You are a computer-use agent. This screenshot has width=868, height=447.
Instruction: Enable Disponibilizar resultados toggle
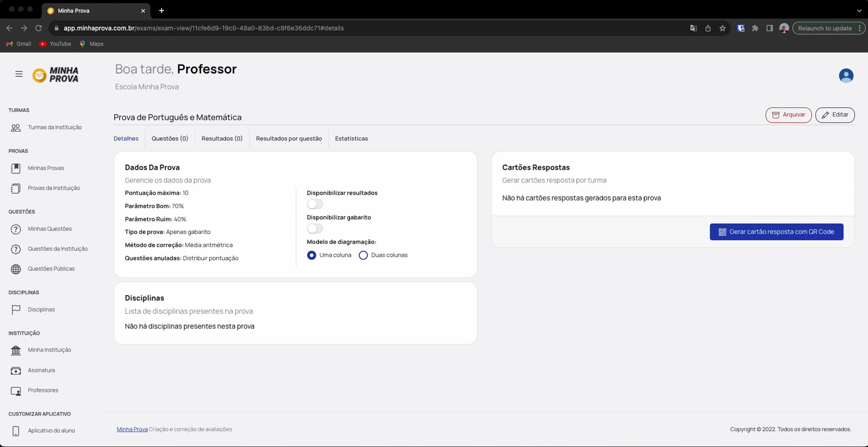(x=314, y=204)
